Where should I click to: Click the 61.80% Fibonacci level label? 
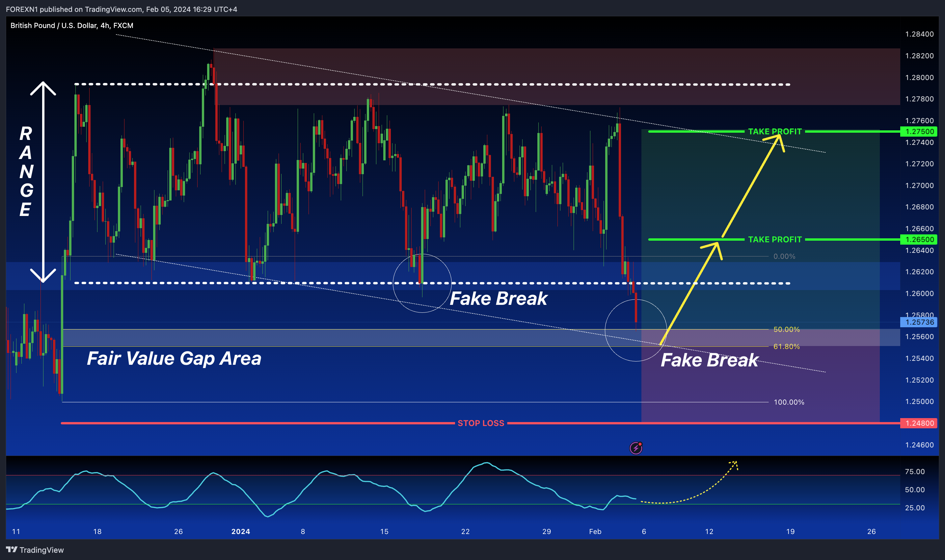point(787,346)
